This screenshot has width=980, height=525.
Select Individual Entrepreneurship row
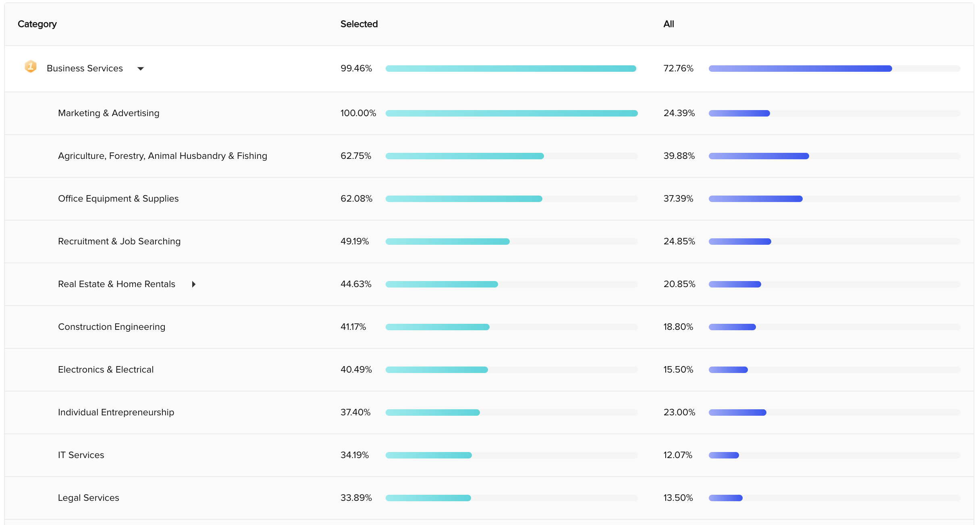tap(489, 412)
